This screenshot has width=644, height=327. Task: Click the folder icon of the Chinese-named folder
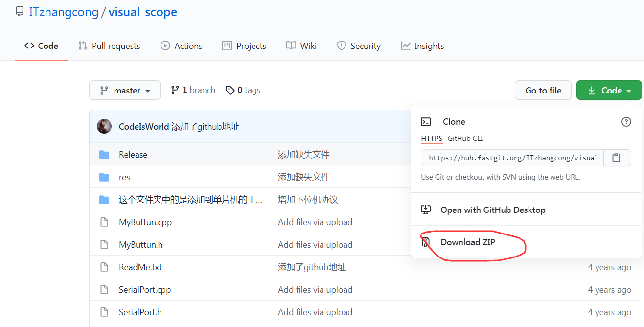point(104,200)
